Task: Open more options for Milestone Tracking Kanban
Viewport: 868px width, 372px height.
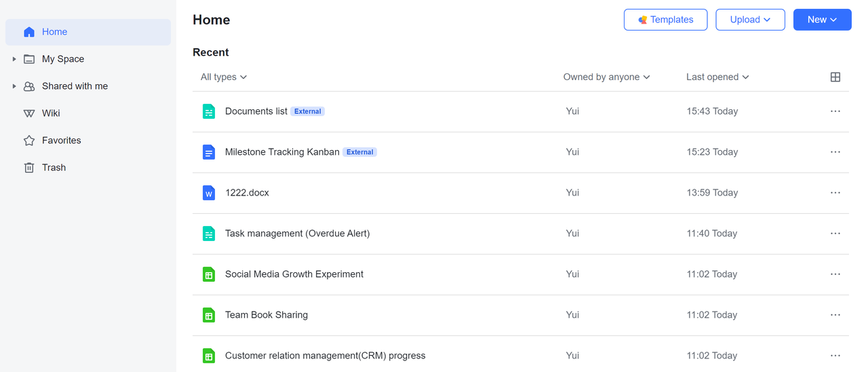Action: 835,152
